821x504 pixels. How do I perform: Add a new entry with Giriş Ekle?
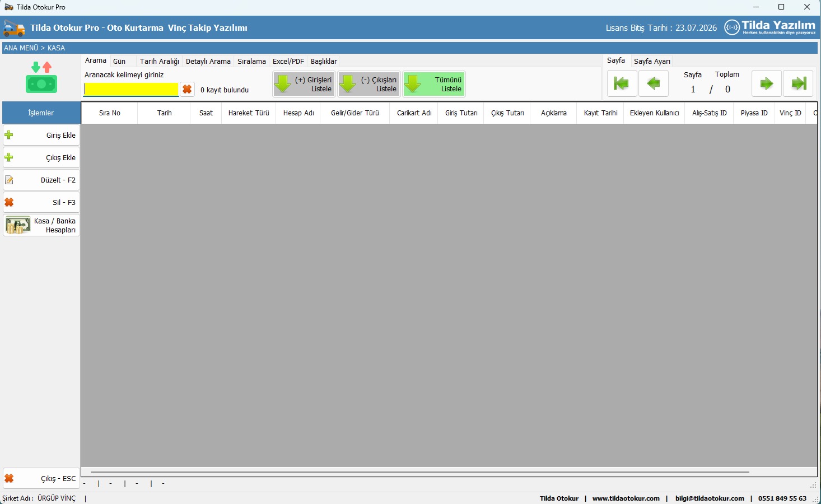tap(41, 135)
